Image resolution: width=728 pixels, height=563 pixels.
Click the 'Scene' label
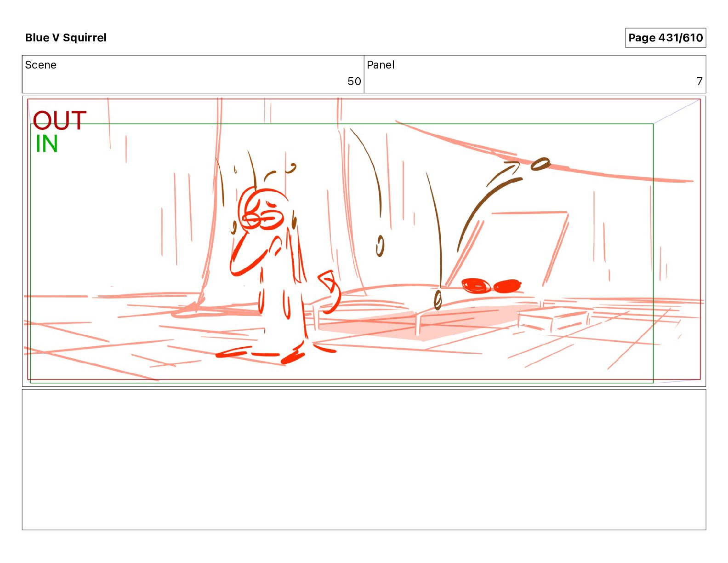(41, 65)
